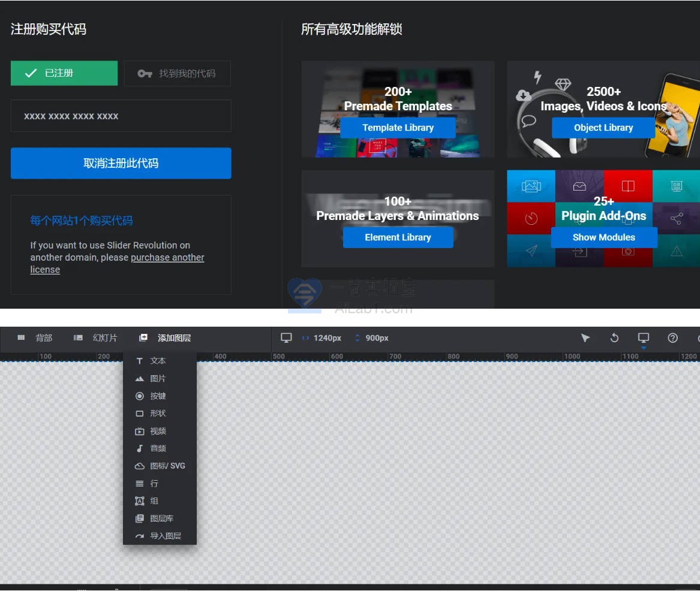Click the add layer plus icon
This screenshot has width=700, height=591.
(143, 337)
